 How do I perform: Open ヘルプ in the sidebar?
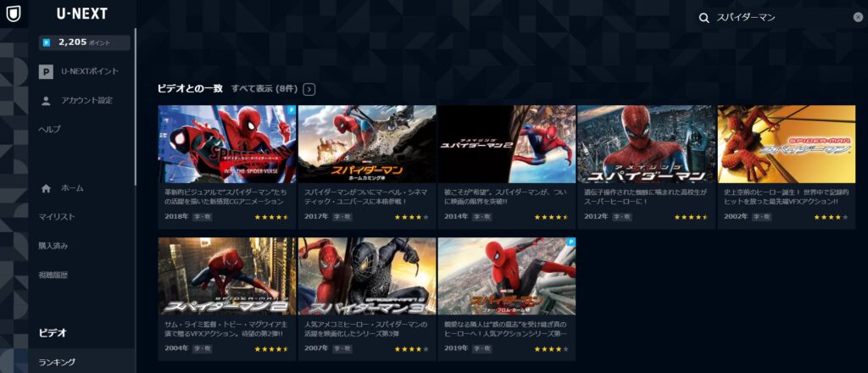click(49, 130)
